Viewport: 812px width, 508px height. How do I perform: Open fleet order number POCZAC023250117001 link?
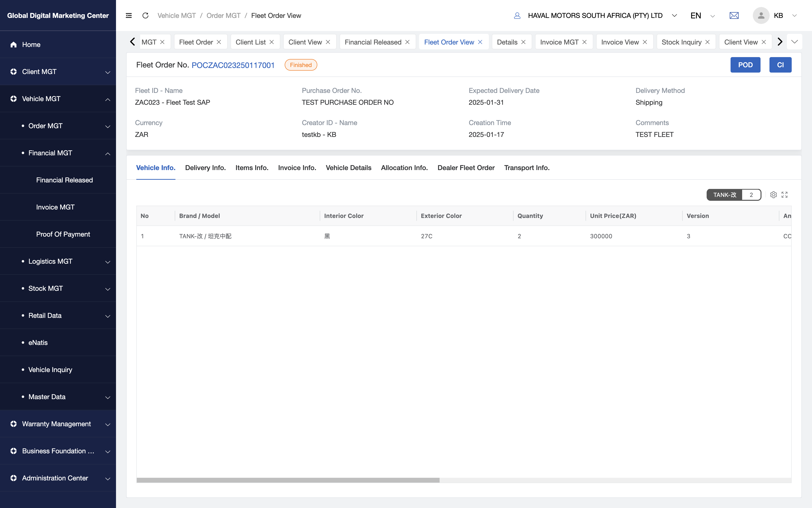pos(233,65)
